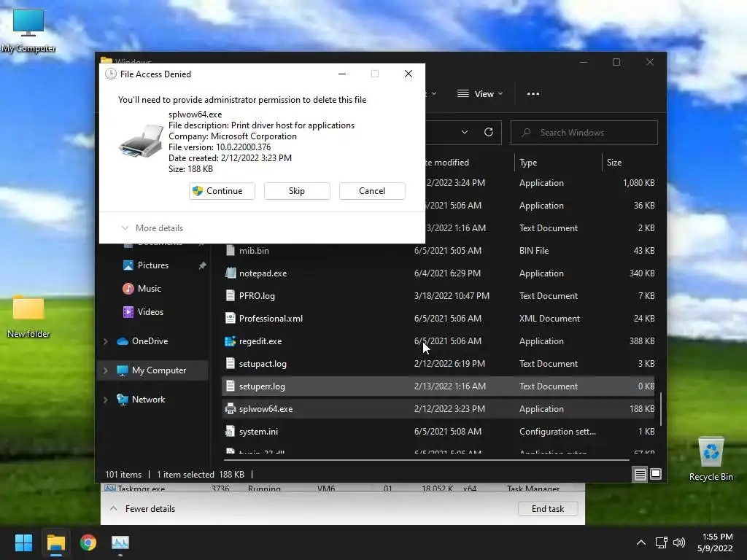
Task: Sort by Date modified column header
Action: pos(447,163)
